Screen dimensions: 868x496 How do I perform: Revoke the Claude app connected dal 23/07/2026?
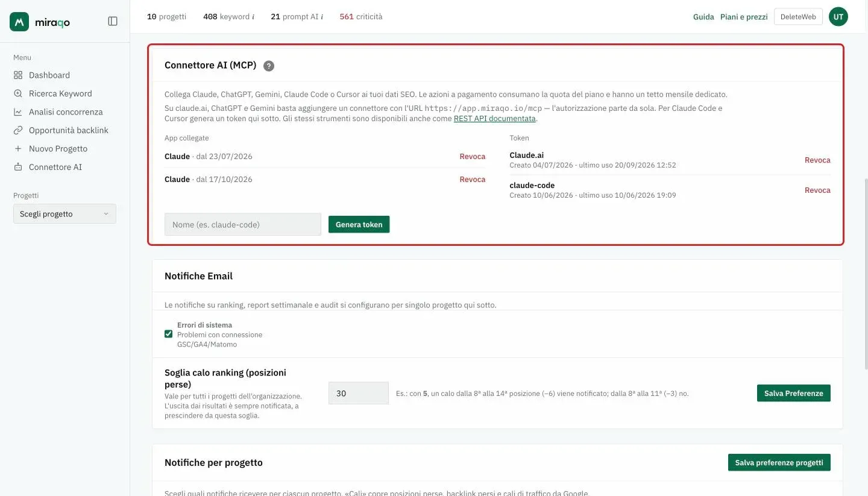coord(473,157)
